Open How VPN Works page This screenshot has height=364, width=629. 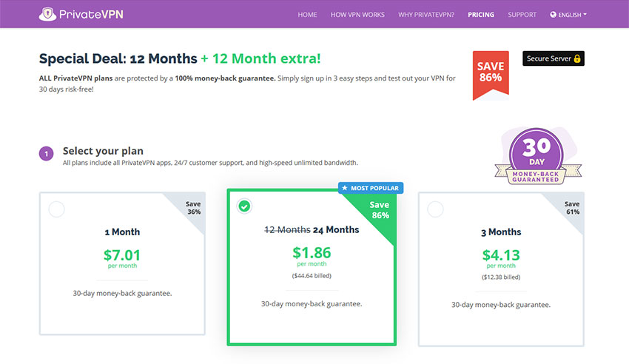point(357,15)
